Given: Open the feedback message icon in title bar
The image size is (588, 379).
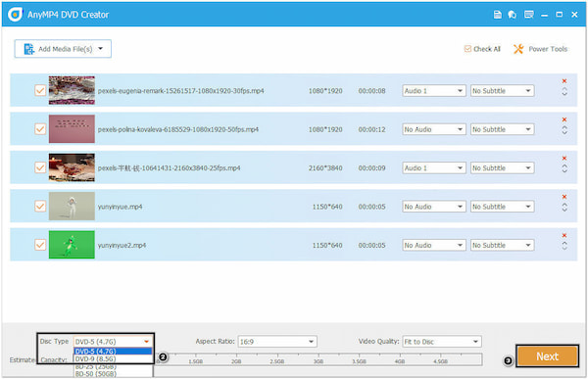Looking at the screenshot, I should click(529, 15).
